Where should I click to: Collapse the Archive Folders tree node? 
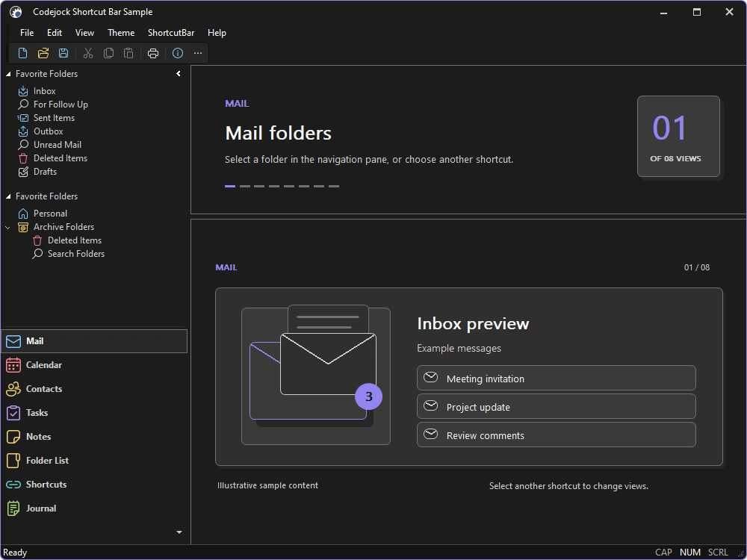(x=7, y=228)
